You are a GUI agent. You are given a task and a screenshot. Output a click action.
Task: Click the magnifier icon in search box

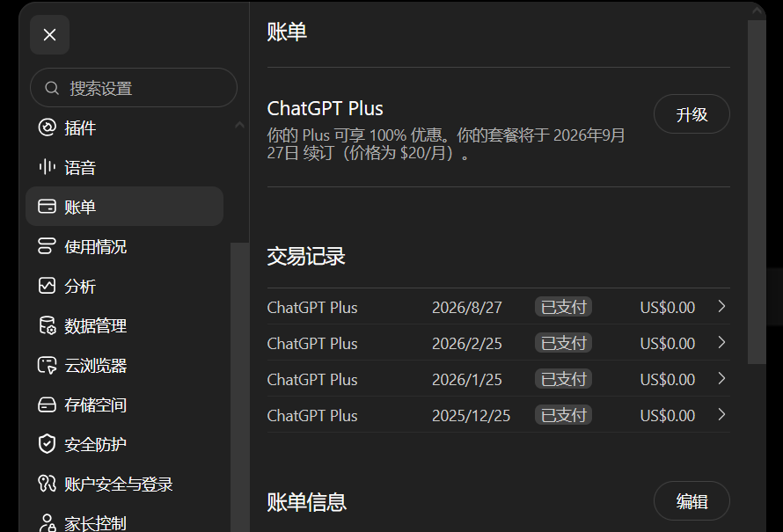51,88
